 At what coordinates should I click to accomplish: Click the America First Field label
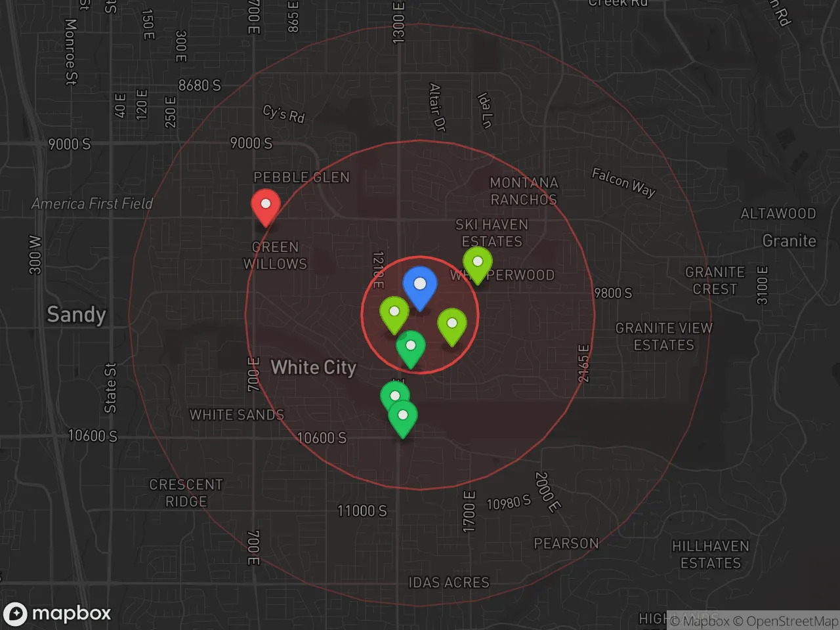(x=92, y=204)
